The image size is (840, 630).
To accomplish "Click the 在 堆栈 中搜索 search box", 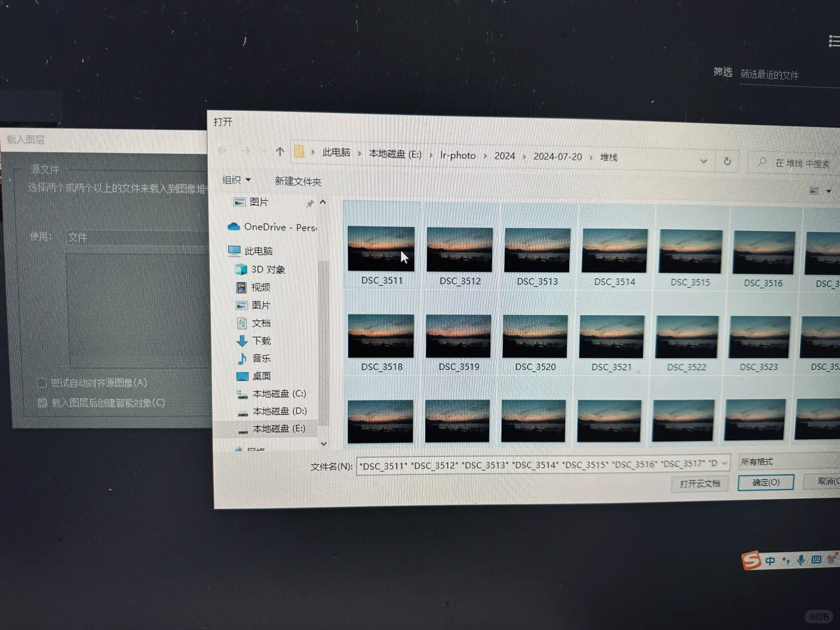I will [x=794, y=163].
